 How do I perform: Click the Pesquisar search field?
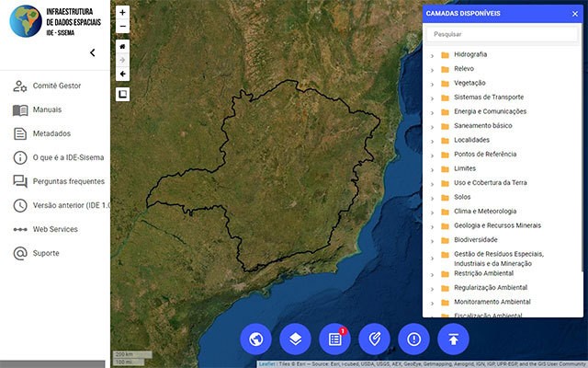pos(502,34)
